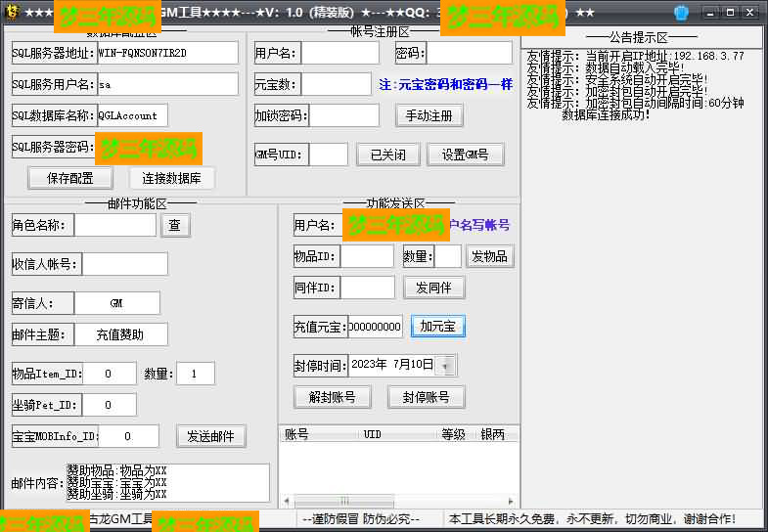768x532 pixels.
Task: Focus the 收信人帐号 input field
Action: pos(125,264)
